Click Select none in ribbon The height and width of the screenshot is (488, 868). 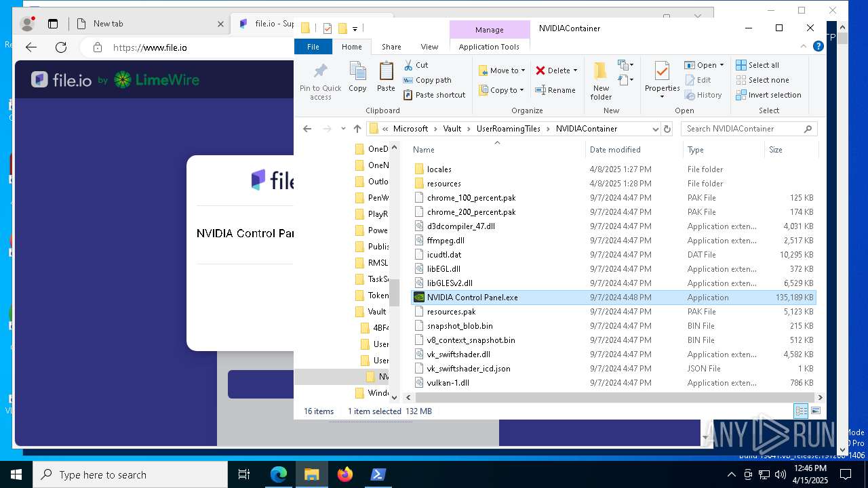click(763, 80)
